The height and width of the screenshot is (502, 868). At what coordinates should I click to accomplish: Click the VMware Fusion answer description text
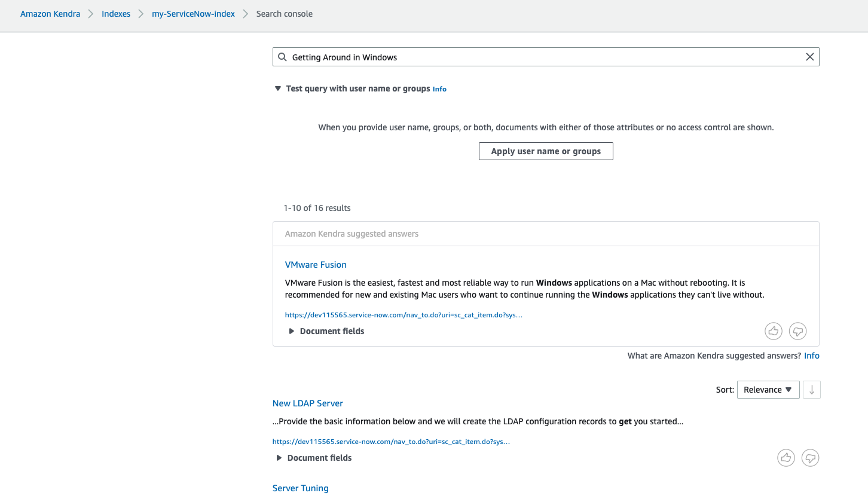point(525,289)
